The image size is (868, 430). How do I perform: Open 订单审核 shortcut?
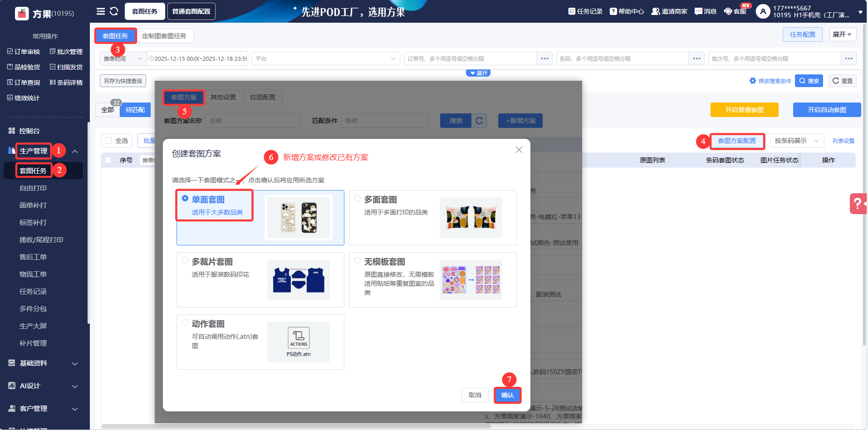24,52
